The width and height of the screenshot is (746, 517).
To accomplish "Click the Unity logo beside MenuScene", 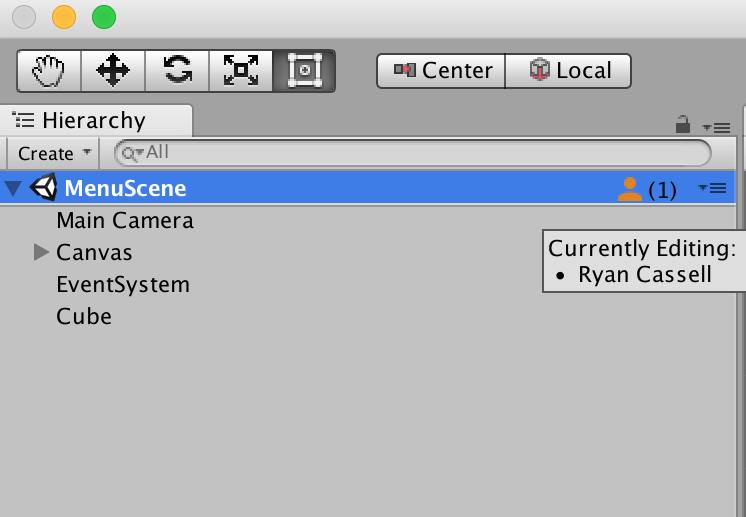I will coord(44,188).
